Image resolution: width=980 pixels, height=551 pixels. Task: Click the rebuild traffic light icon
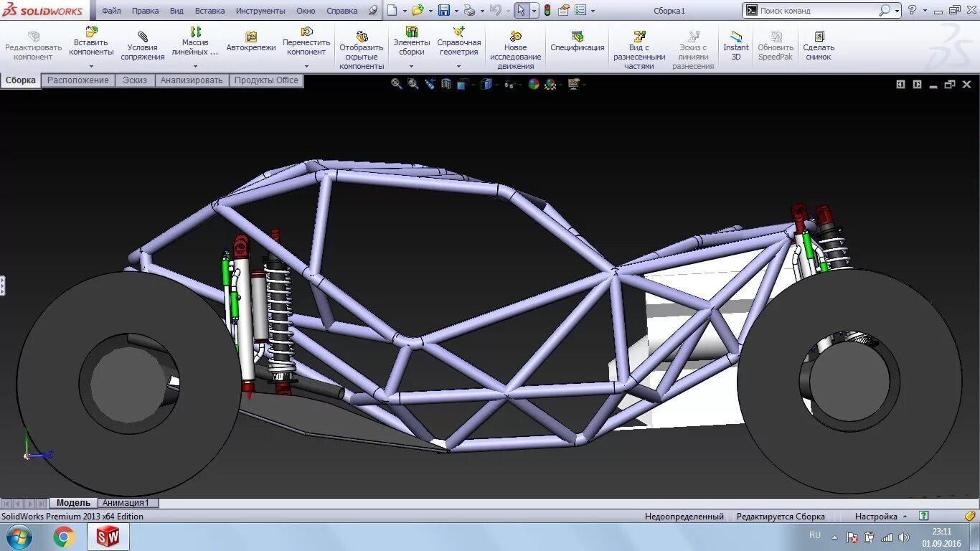pos(547,11)
